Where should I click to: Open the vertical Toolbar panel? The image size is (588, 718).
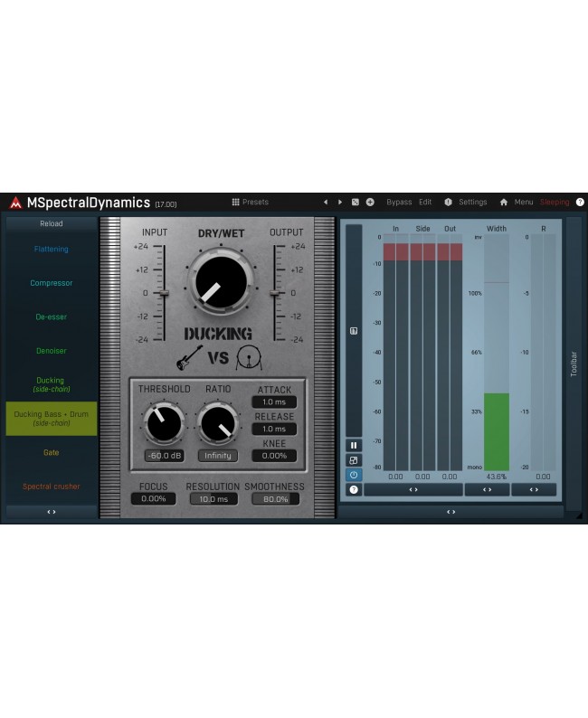574,364
